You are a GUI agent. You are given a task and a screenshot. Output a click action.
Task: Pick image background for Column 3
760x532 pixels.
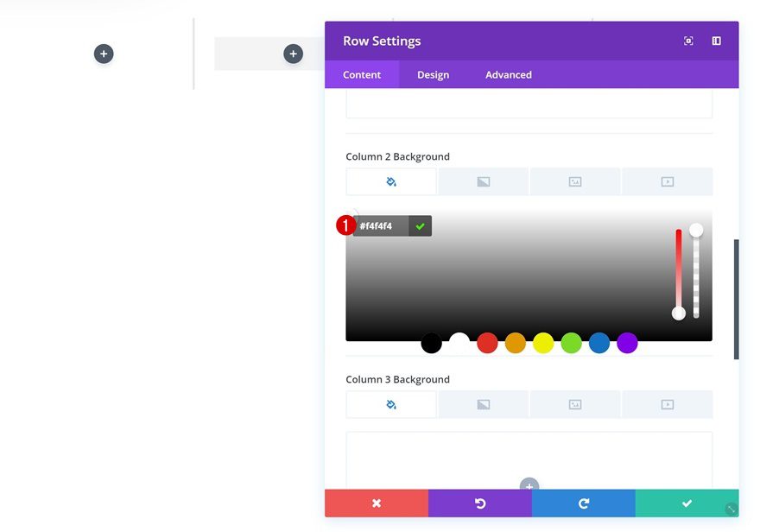(x=575, y=403)
